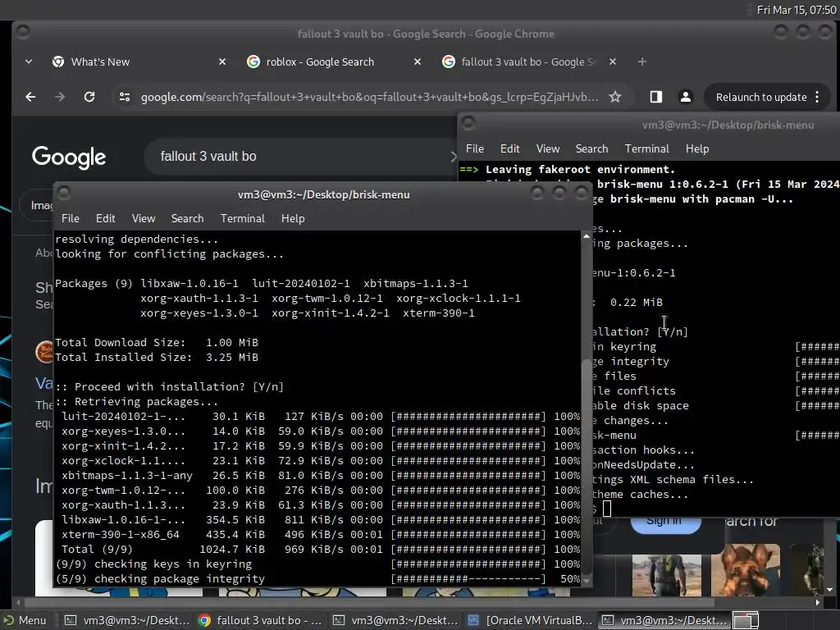Open Terminal menu in front terminal

(x=243, y=218)
